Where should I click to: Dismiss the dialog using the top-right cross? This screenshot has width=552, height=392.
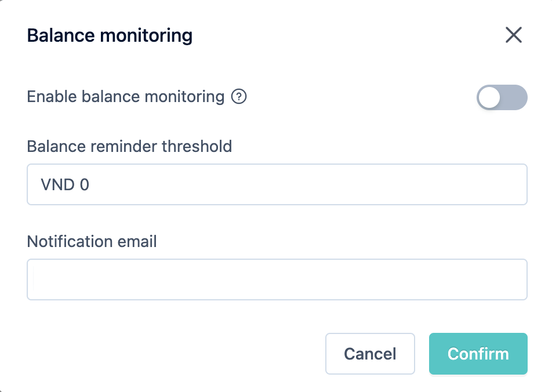click(514, 35)
